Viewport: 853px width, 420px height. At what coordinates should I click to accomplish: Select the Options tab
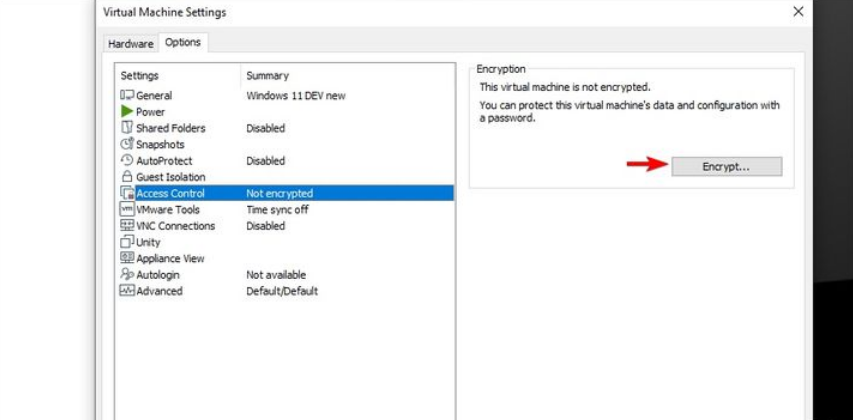[x=183, y=42]
